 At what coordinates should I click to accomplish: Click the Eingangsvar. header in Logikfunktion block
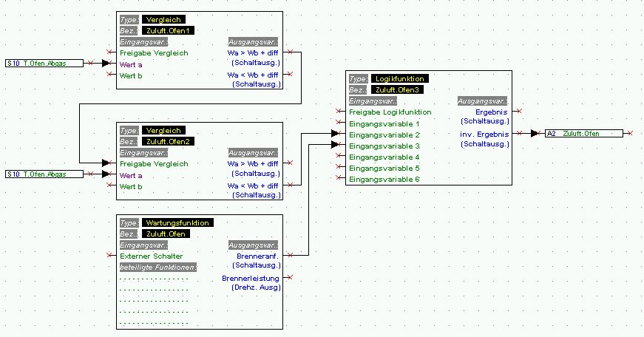pyautogui.click(x=373, y=101)
